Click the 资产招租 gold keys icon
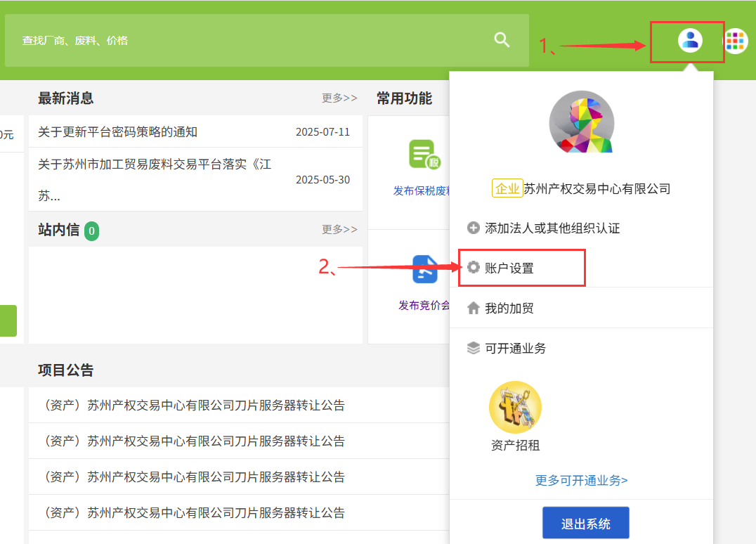 [x=515, y=407]
